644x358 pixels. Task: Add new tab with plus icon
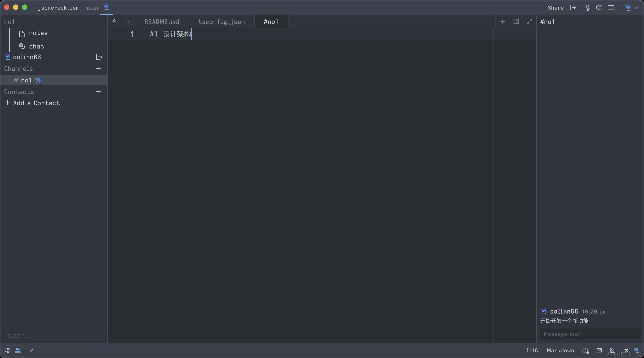point(502,21)
